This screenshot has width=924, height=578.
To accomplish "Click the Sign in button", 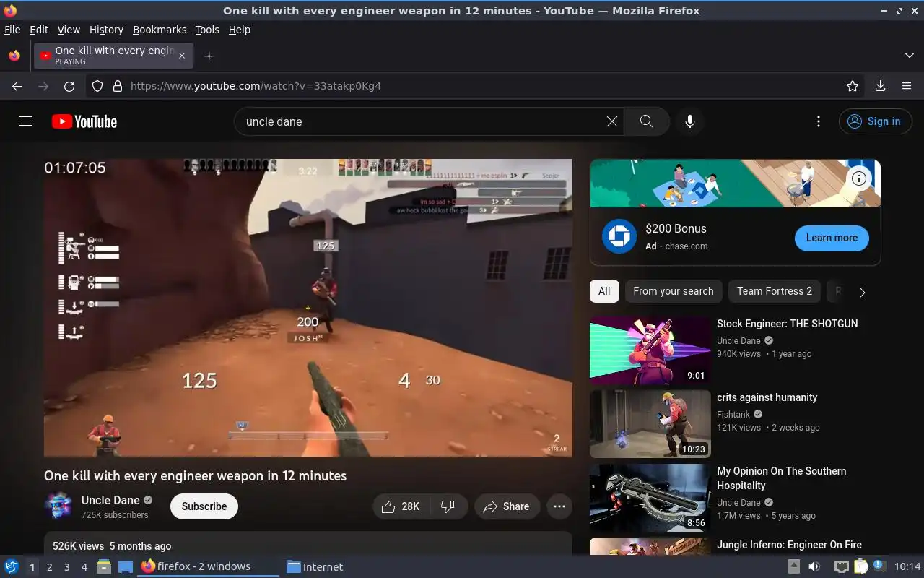I will pyautogui.click(x=875, y=121).
